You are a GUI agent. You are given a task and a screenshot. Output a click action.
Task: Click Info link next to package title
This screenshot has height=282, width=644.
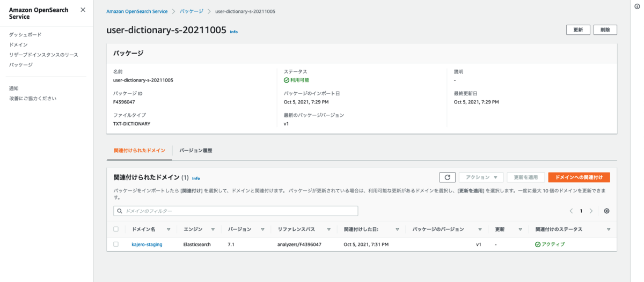coord(234,32)
